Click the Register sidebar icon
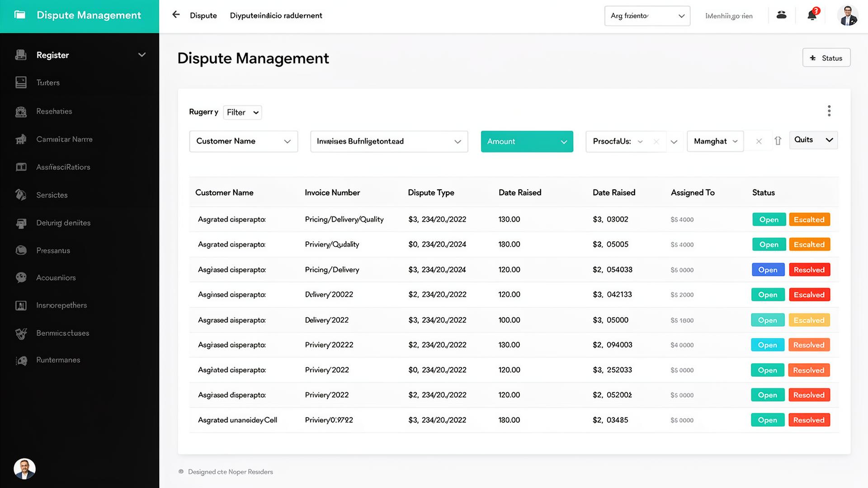The image size is (868, 488). tap(21, 55)
